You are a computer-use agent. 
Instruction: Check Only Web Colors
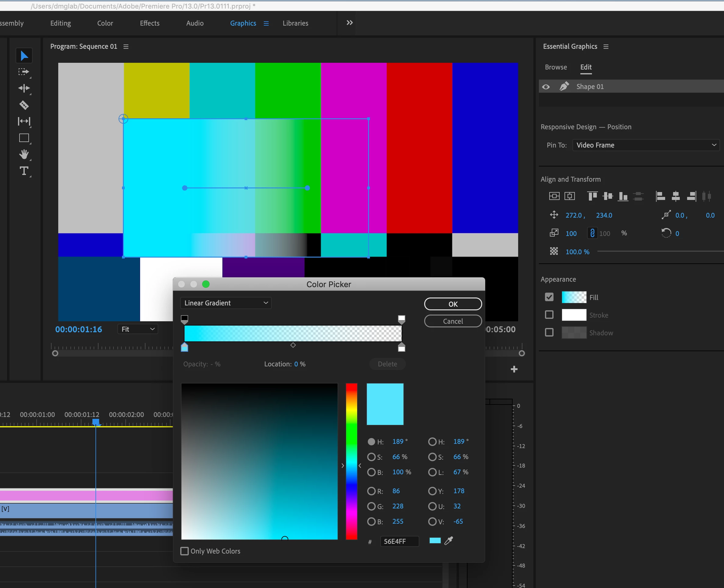185,551
